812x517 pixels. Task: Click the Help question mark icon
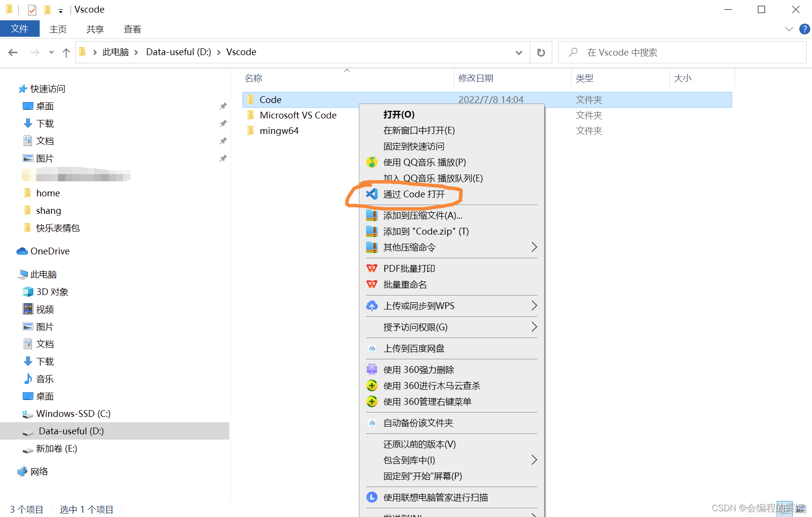click(804, 29)
